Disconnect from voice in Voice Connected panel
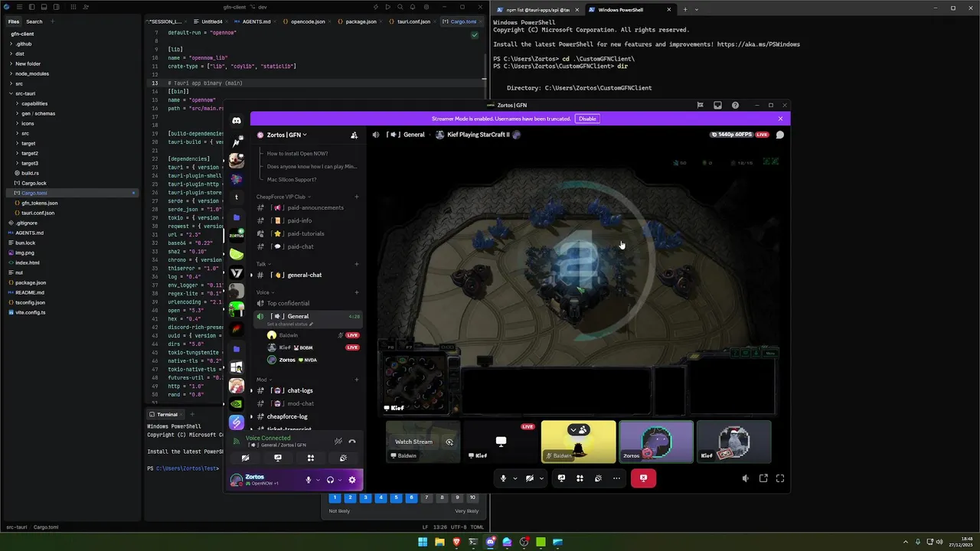The width and height of the screenshot is (980, 551). coord(352,441)
